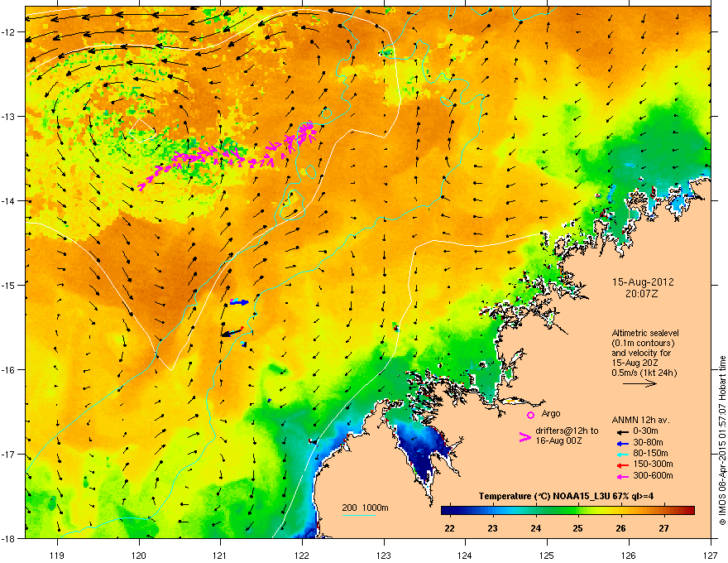Click the time label '20:07Z'
The image size is (728, 563).
(641, 294)
